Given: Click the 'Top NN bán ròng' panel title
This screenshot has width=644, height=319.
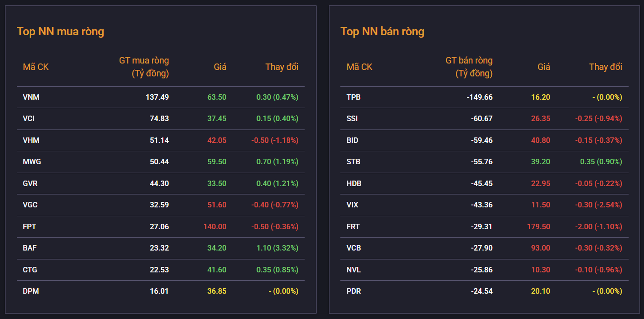Looking at the screenshot, I should 382,32.
